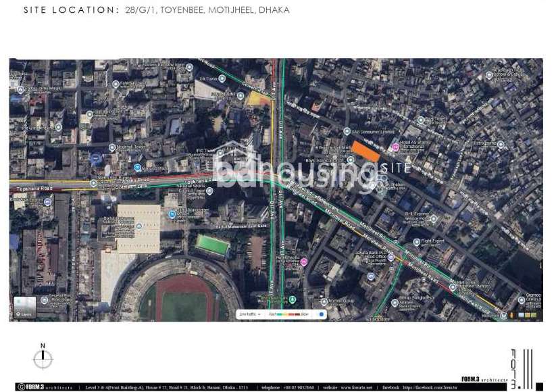
Task: Expand the Live traffic dropdown
Action: pyautogui.click(x=250, y=314)
